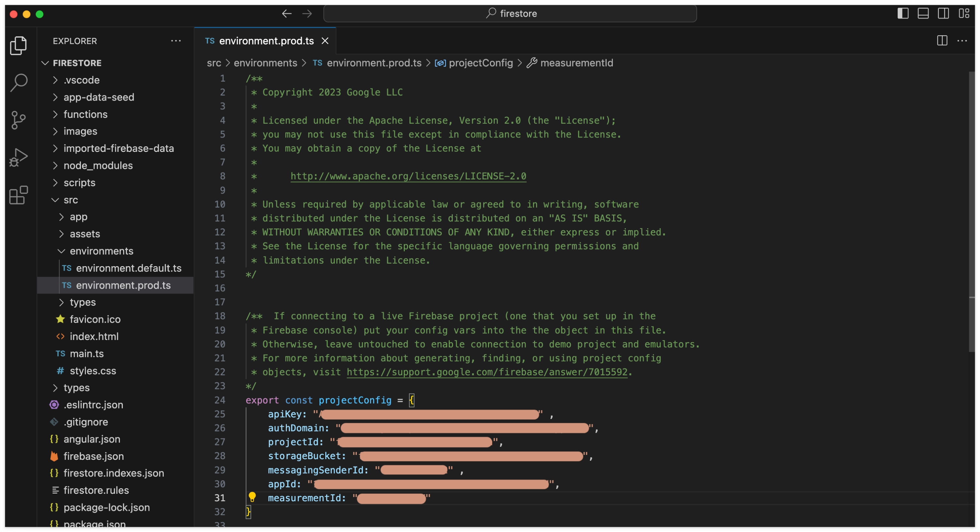Viewport: 980px width, 532px height.
Task: Expand the functions folder
Action: point(85,114)
